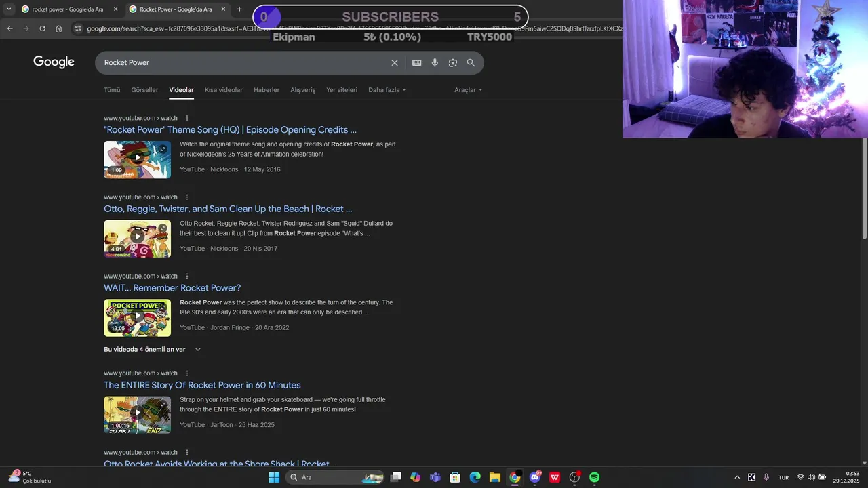Screen dimensions: 868x488
Task: Open "Rocket Power" Theme Song (HQ) link
Action: (x=230, y=130)
